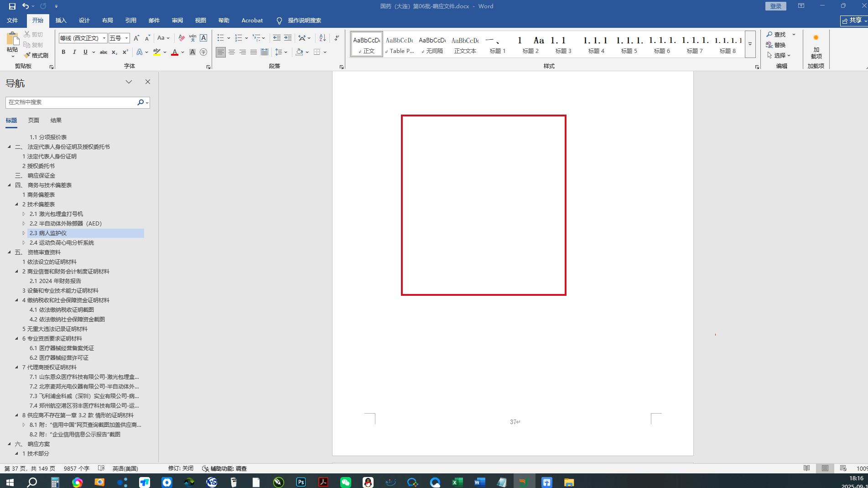
Task: Open the 选择 select dropdown
Action: (779, 55)
